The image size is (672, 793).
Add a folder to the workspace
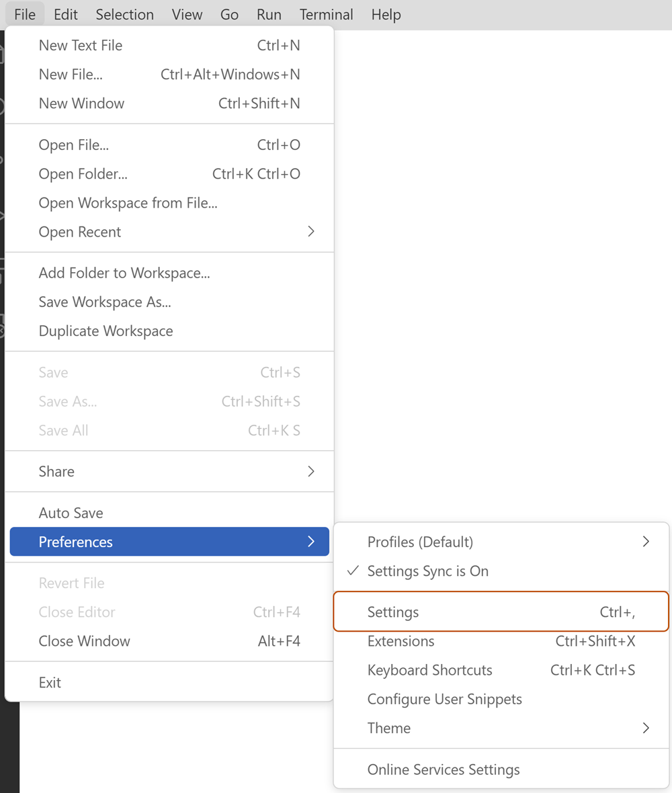[124, 273]
